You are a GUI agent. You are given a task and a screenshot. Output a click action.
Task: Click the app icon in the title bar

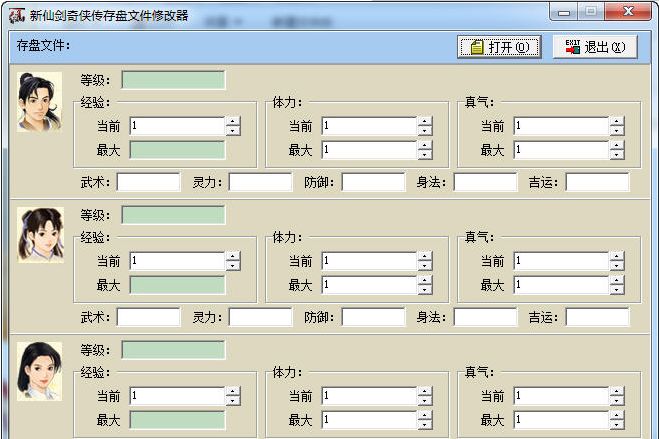point(17,16)
